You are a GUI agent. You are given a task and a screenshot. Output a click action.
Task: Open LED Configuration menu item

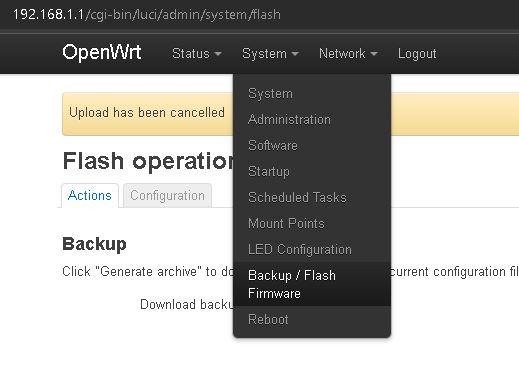[x=312, y=249]
